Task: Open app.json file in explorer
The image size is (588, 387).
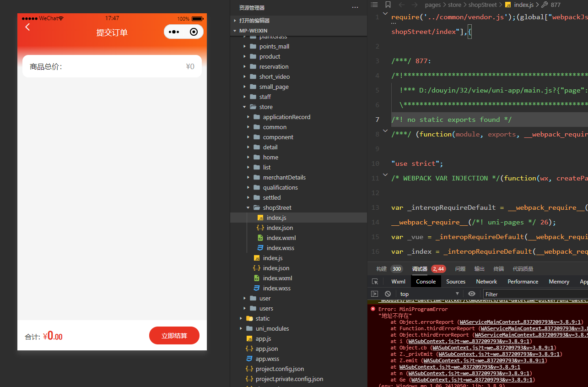Action: [x=266, y=349]
